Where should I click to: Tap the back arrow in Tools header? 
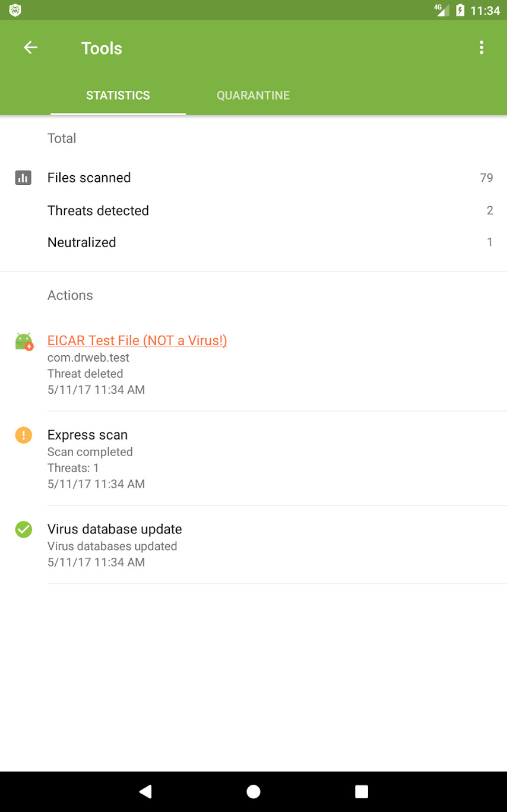pos(30,48)
